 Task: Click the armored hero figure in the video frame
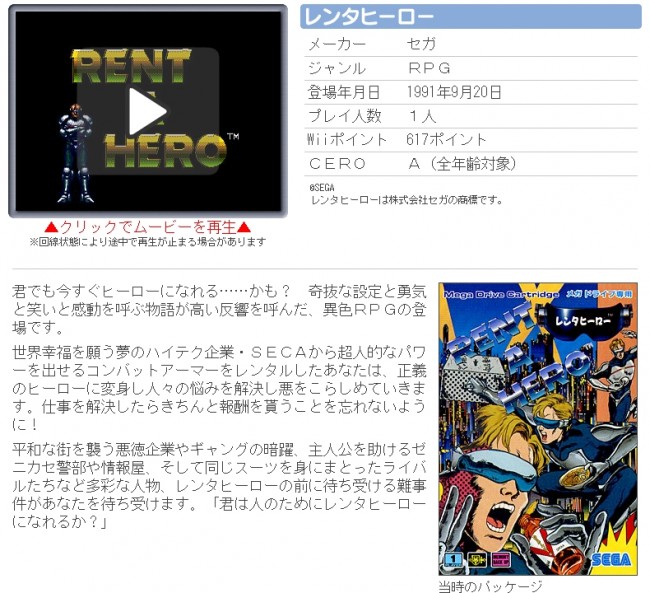tap(76, 153)
